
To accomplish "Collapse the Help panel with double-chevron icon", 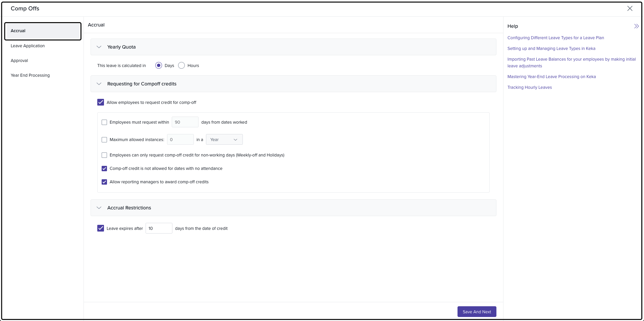I will [x=636, y=26].
